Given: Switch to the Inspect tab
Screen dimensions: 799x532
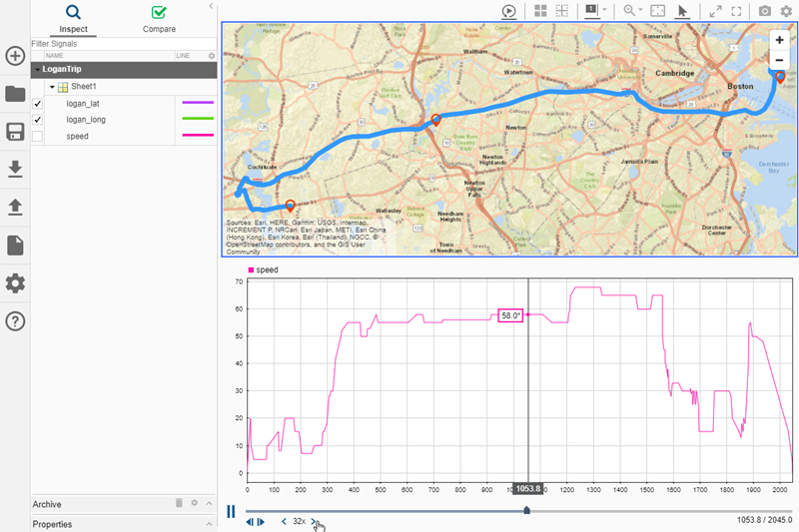Looking at the screenshot, I should 73,19.
